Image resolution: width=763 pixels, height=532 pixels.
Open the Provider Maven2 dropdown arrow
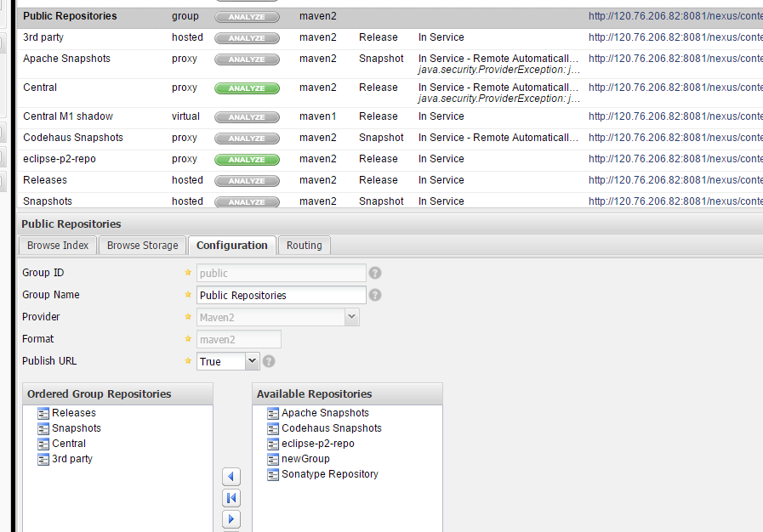click(352, 317)
